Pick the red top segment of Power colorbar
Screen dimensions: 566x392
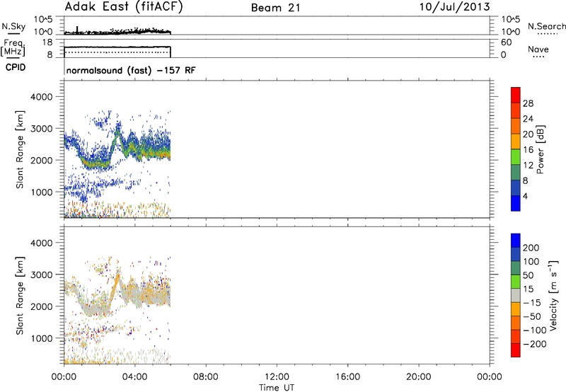[516, 95]
